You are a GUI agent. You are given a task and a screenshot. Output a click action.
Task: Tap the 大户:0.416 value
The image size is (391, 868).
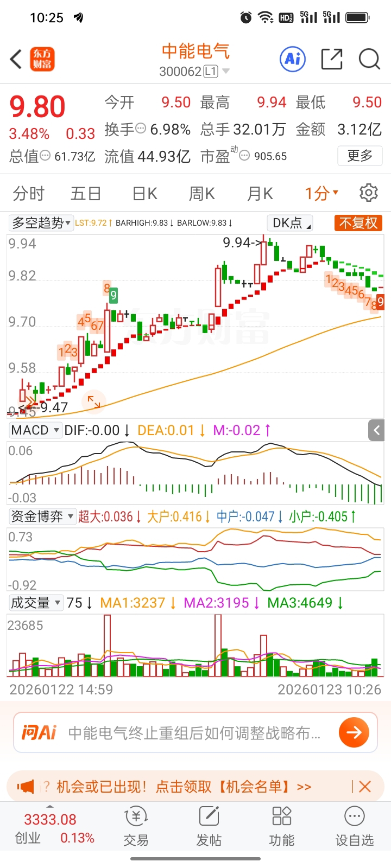[x=179, y=516]
